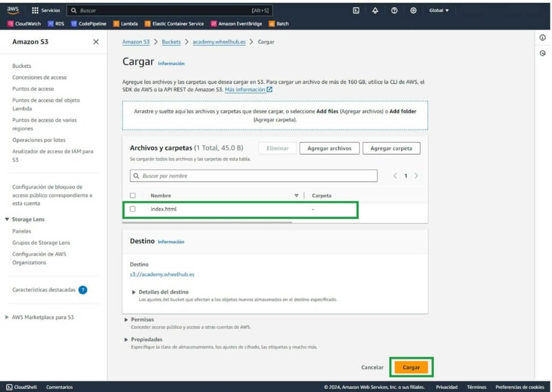
Task: Open CloudWatch from favorites bar
Action: (x=24, y=24)
